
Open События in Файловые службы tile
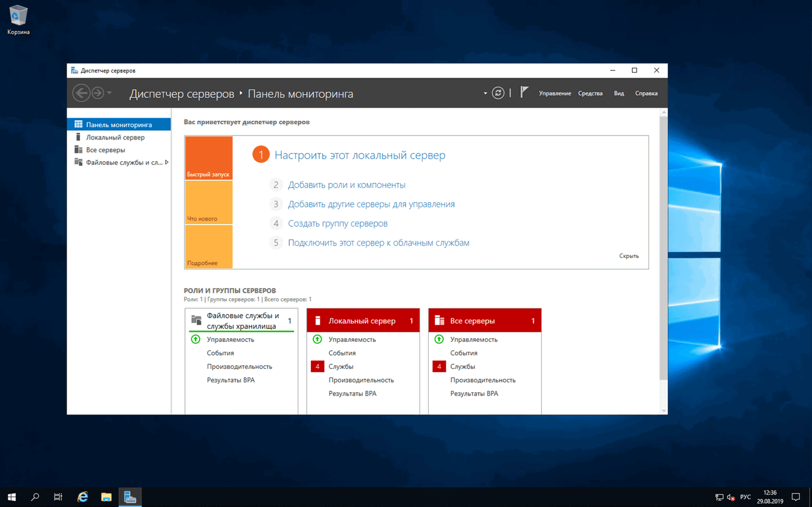(220, 353)
